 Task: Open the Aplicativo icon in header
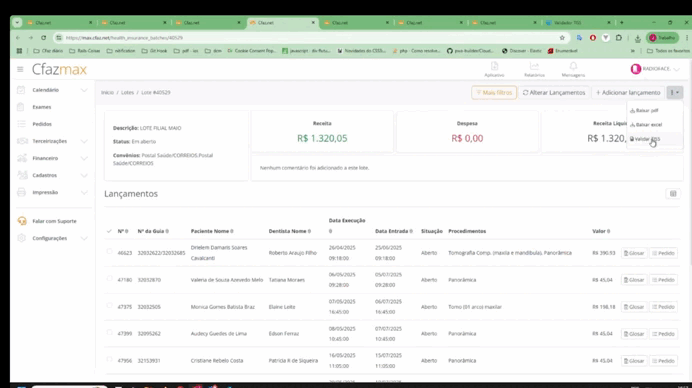pos(494,66)
